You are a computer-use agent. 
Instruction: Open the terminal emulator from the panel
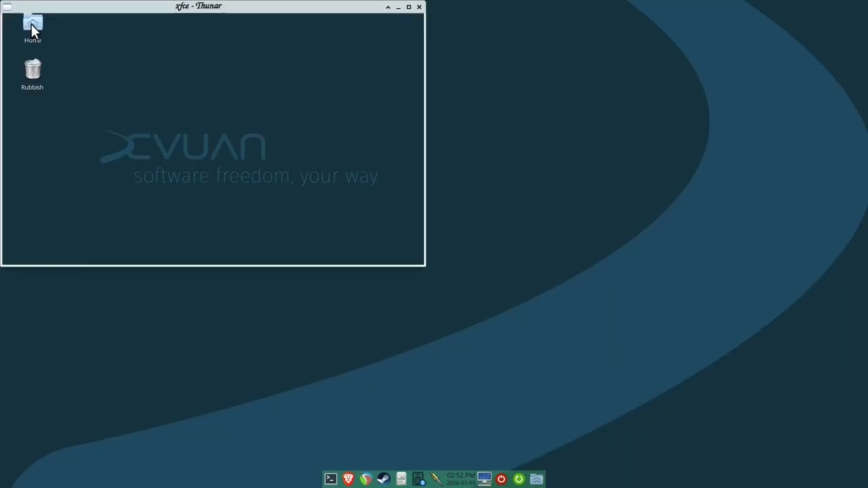(x=330, y=479)
